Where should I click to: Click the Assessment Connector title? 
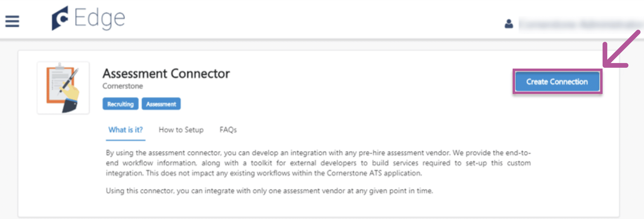pos(166,74)
